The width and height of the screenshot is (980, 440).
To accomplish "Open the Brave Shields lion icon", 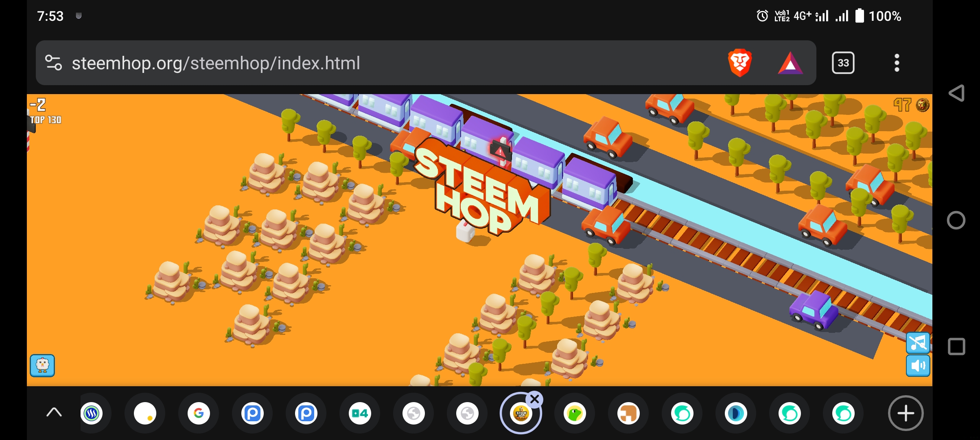I will pos(740,63).
